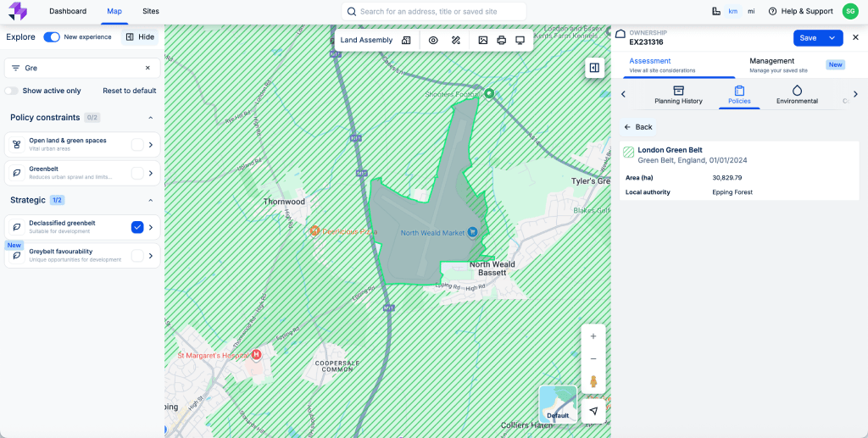Click the eye visibility icon in map toolbar

433,40
